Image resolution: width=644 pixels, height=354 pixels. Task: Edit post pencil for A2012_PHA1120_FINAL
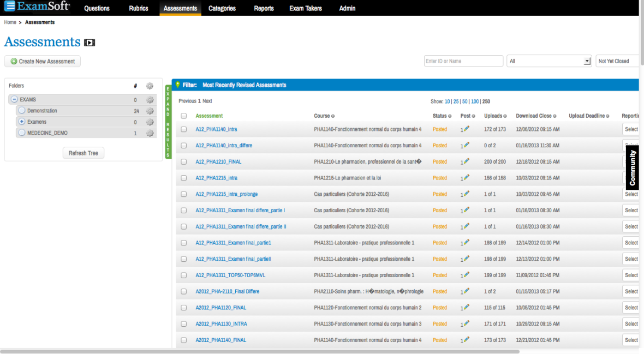(467, 307)
